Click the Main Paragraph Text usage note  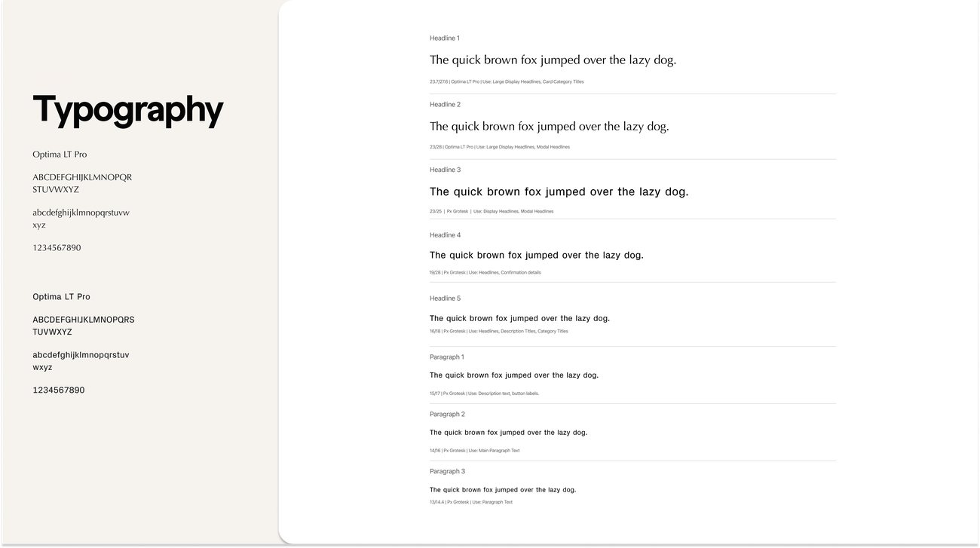tap(474, 451)
